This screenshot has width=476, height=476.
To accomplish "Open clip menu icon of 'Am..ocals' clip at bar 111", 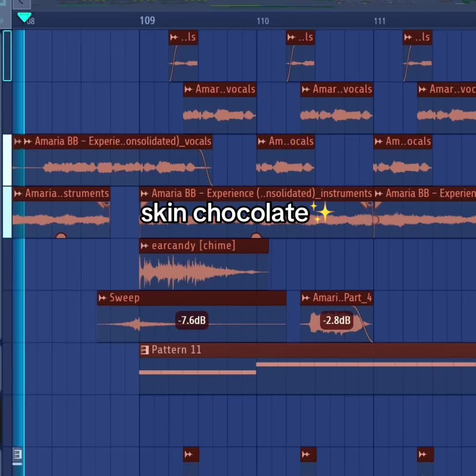I will pyautogui.click(x=379, y=141).
